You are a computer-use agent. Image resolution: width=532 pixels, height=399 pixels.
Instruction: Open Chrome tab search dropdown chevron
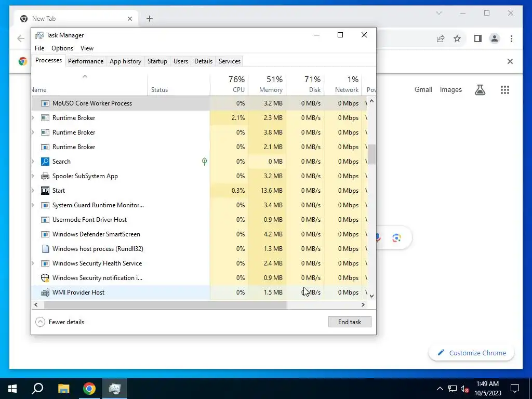(x=438, y=13)
